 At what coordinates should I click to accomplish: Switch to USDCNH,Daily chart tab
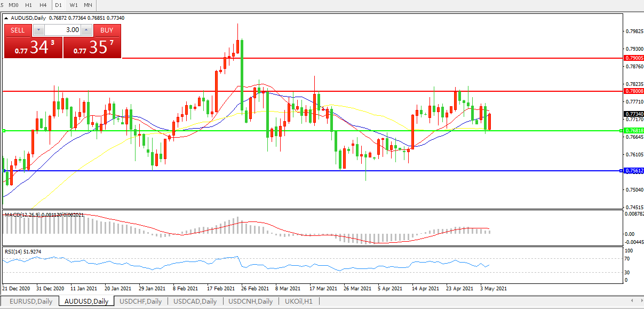251,302
